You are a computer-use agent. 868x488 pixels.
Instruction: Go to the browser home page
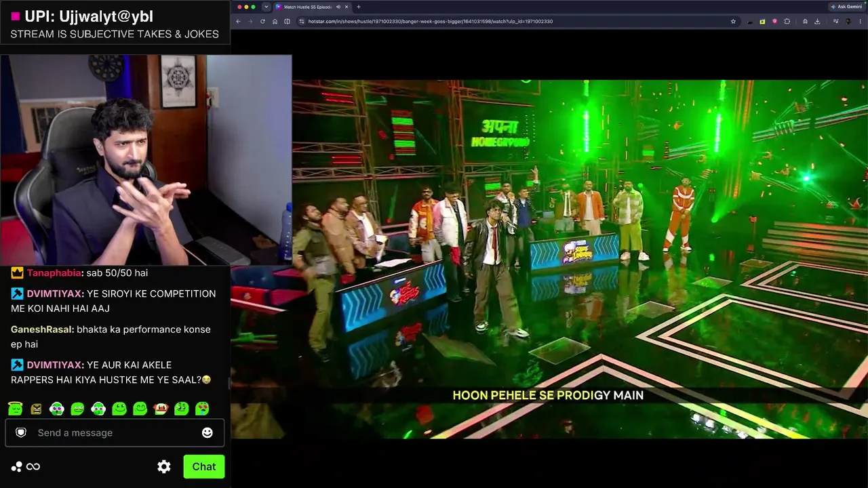[275, 22]
